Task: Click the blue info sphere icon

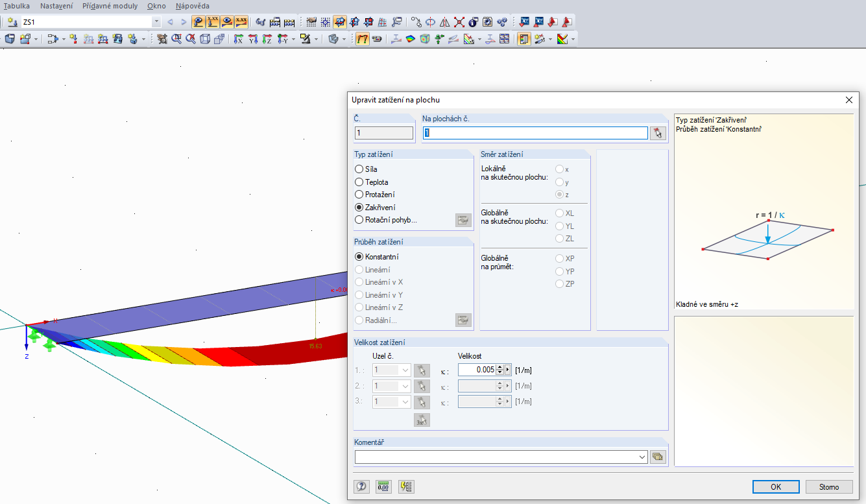Action: click(x=473, y=22)
